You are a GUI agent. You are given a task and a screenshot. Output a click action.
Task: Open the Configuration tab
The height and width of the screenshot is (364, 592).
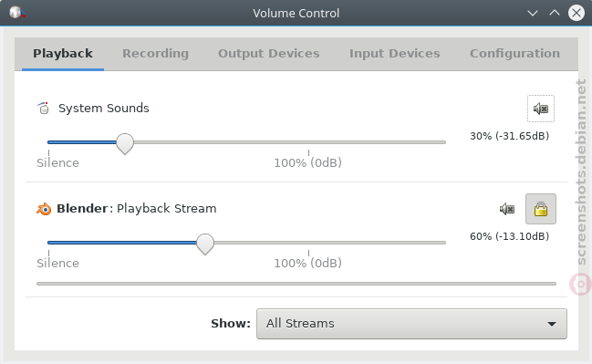pos(514,54)
